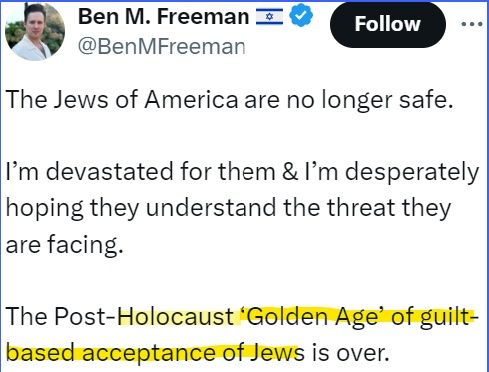
Task: Click the line starting 'hoping they understand'
Action: coord(228,208)
